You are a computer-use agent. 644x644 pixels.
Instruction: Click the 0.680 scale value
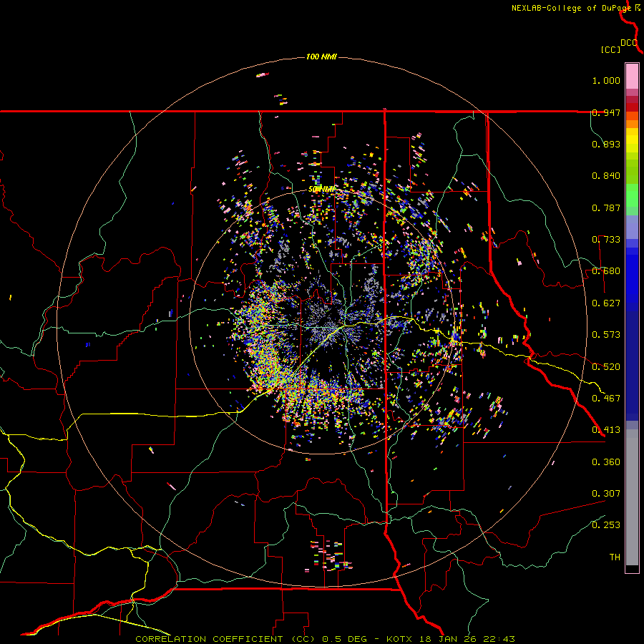(606, 271)
